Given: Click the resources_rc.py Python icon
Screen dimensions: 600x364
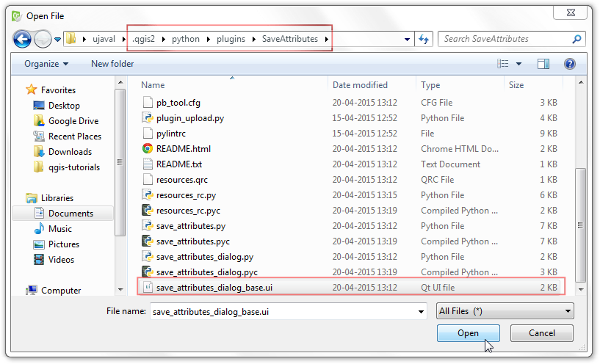Looking at the screenshot, I should click(x=148, y=195).
